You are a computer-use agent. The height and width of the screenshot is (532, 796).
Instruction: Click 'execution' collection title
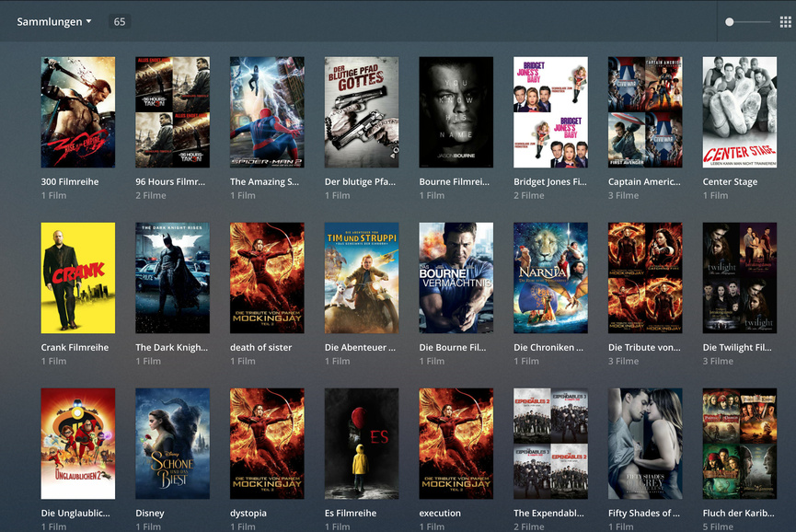(440, 514)
